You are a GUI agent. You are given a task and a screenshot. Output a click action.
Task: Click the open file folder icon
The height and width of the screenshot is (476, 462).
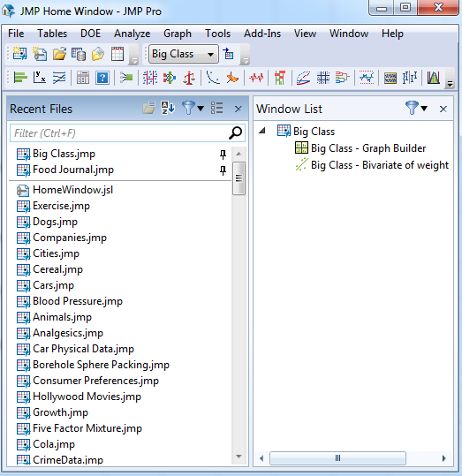point(59,54)
